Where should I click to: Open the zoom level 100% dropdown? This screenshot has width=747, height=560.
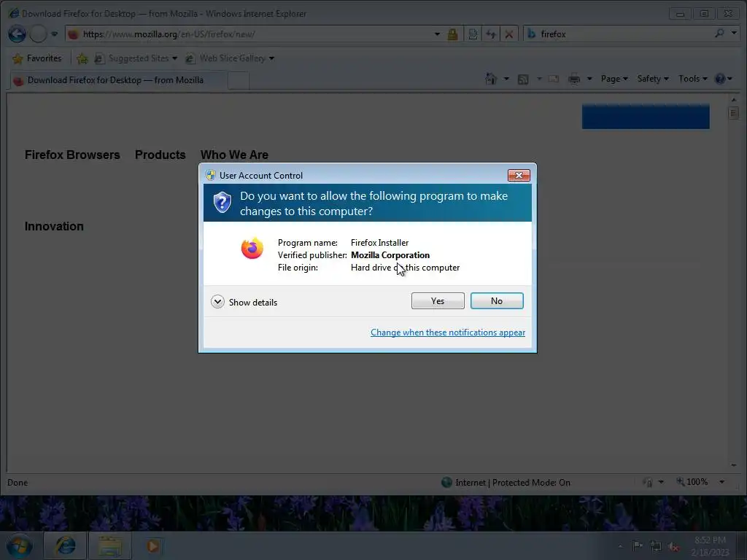click(x=721, y=482)
